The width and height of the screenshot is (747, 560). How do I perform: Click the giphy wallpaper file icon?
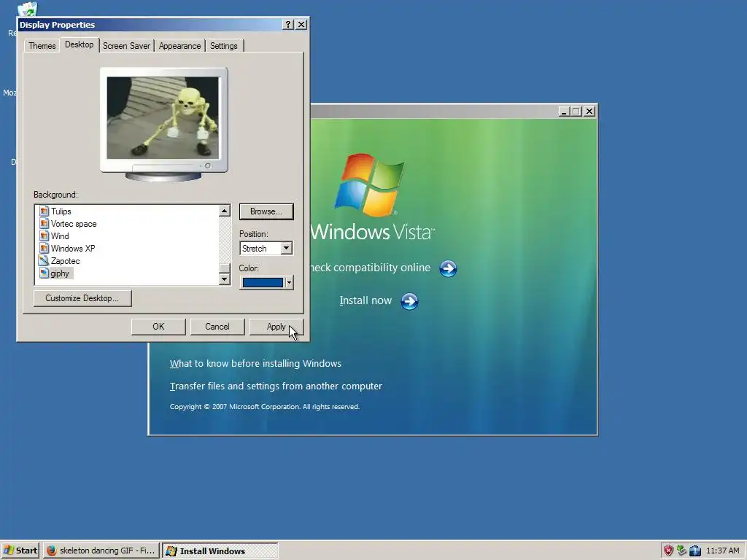coord(44,273)
